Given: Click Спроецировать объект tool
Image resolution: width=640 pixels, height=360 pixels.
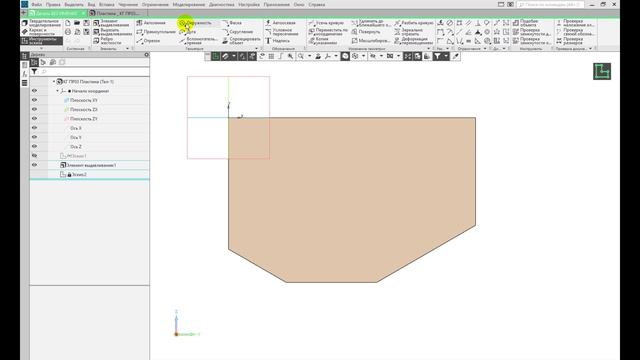Looking at the screenshot, I should click(x=241, y=41).
